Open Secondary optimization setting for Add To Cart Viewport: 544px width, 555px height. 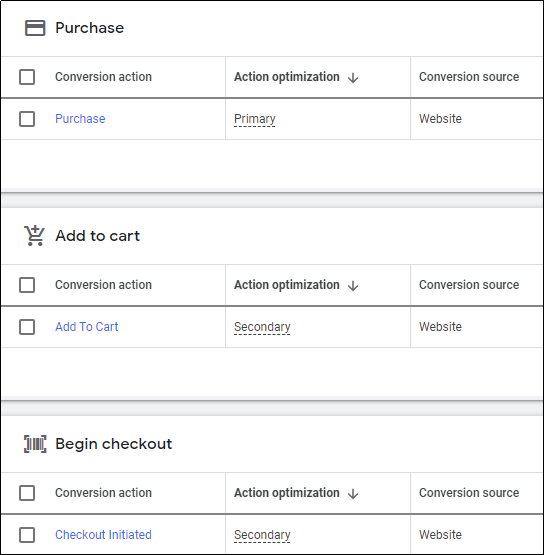[x=262, y=327]
